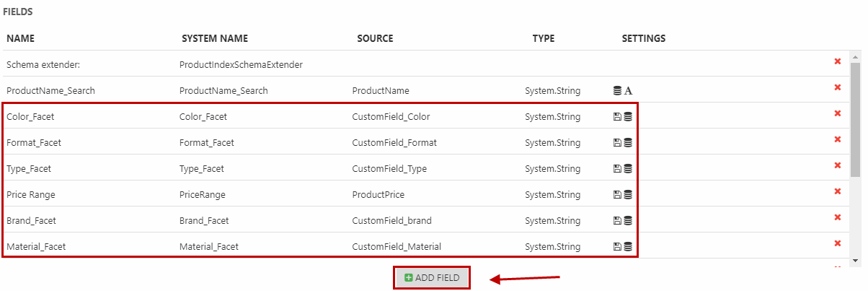
Task: Click the scrollbar down arrow
Action: [x=856, y=260]
